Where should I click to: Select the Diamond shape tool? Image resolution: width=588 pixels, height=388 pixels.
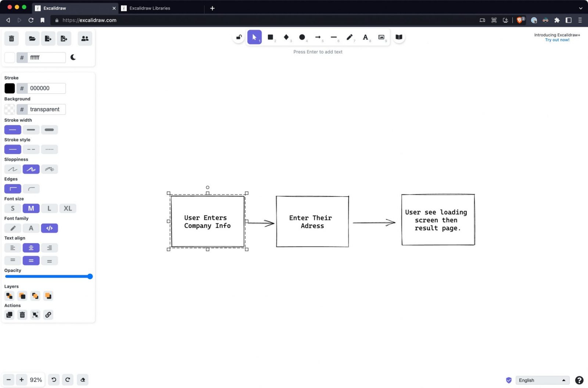(286, 37)
